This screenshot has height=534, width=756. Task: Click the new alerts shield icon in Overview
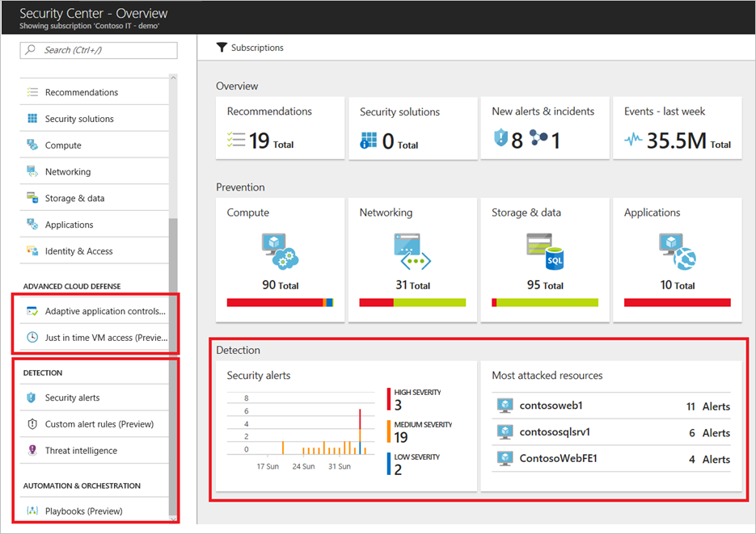pos(501,138)
